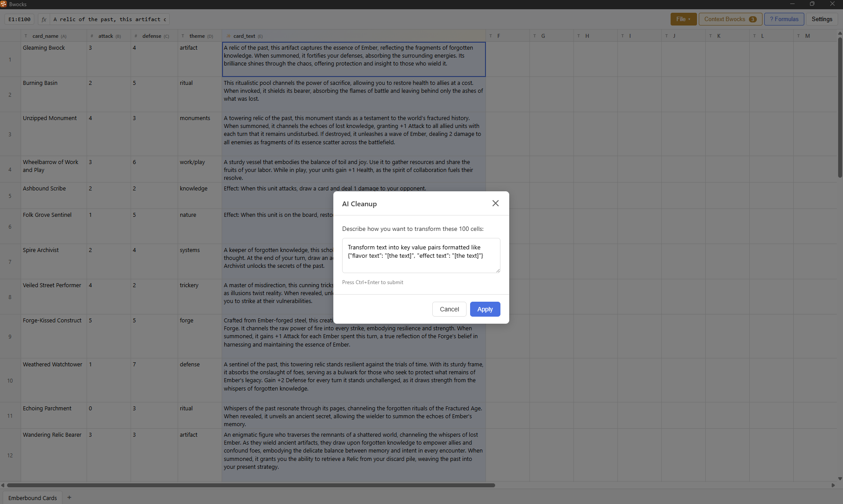Click the Bwocks app icon in title bar
This screenshot has width=843, height=504.
pos(4,4)
